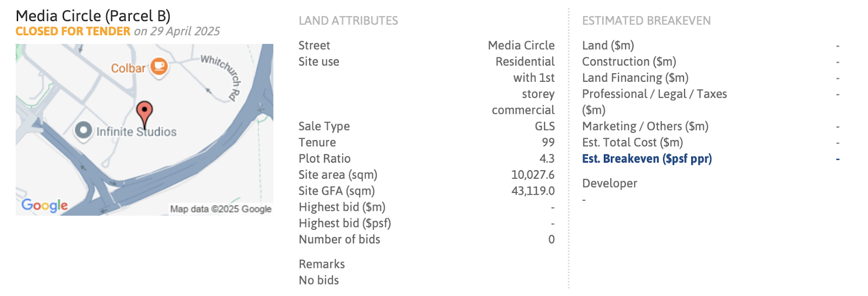This screenshot has width=868, height=296.
Task: Click the Est. Breakeven ($psf ppr) label
Action: [647, 159]
